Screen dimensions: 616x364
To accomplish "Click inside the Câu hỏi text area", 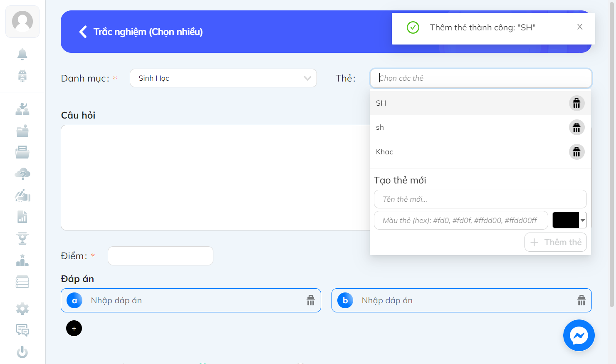I will point(215,178).
